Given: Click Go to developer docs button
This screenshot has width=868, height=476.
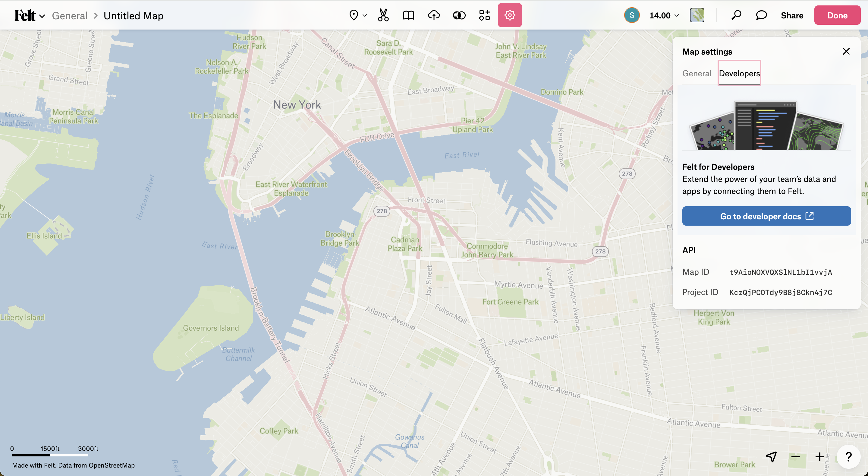Looking at the screenshot, I should pos(766,216).
